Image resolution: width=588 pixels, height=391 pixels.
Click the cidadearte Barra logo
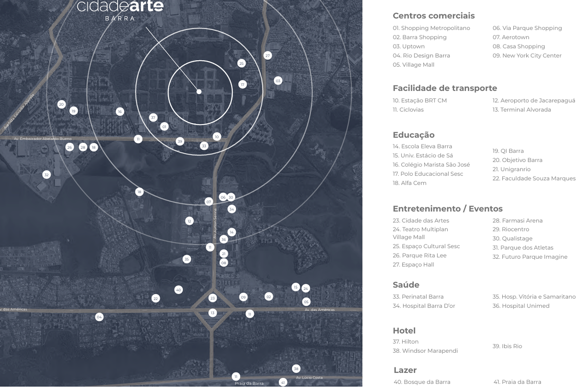[120, 10]
